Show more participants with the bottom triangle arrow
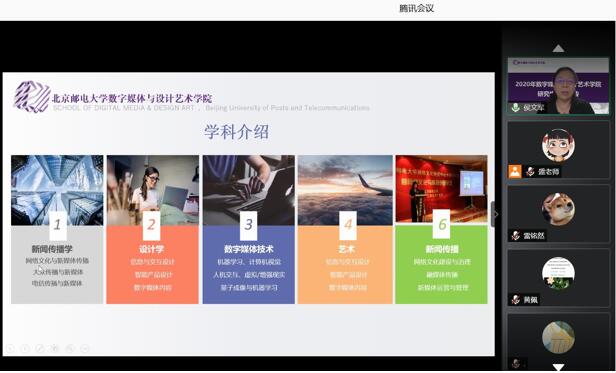Image resolution: width=616 pixels, height=373 pixels. point(558,367)
